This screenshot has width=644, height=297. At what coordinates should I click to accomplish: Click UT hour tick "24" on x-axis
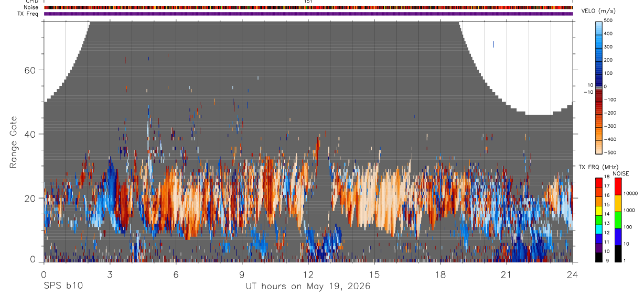tap(573, 274)
